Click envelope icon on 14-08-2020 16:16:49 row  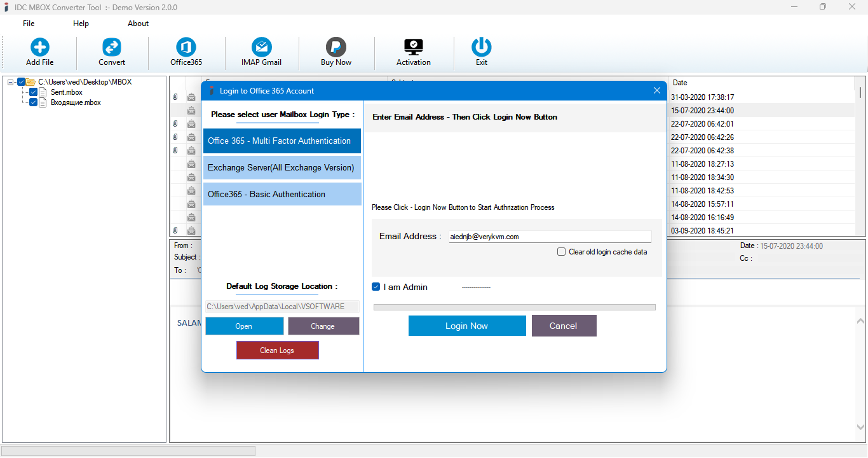[191, 218]
